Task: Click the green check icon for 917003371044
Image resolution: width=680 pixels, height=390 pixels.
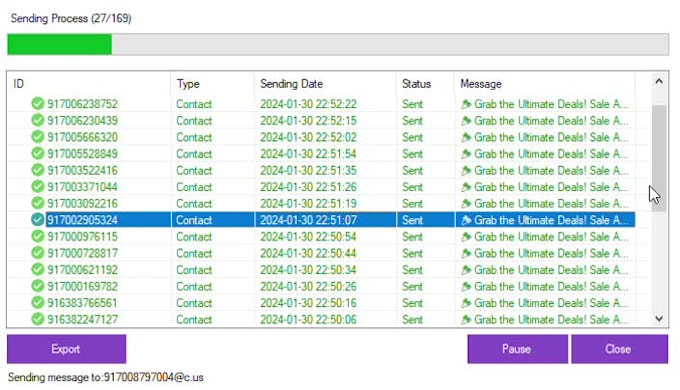Action: click(x=38, y=187)
